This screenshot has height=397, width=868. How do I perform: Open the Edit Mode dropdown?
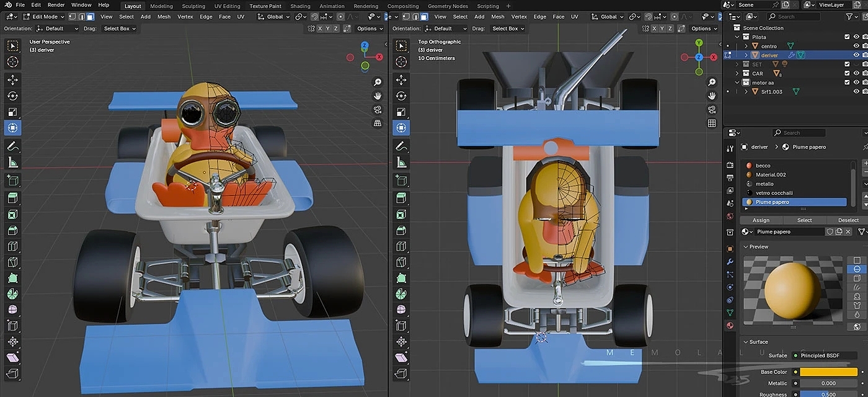(x=44, y=17)
